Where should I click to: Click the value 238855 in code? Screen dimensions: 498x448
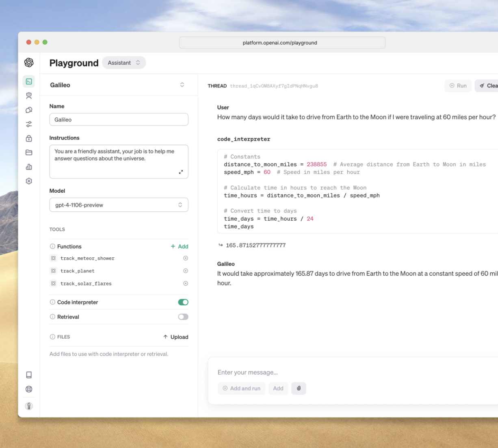(317, 164)
